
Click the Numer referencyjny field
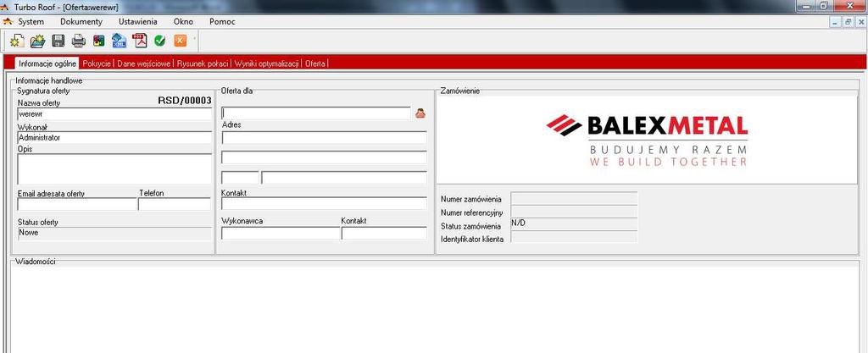click(574, 211)
